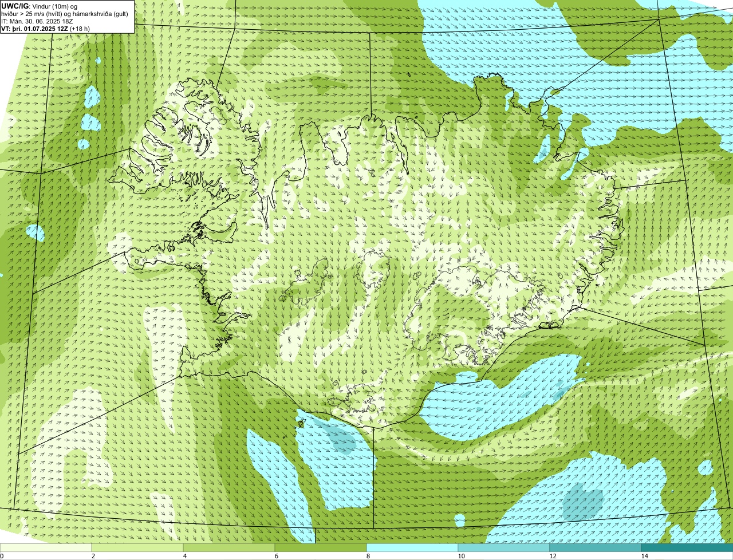This screenshot has width=733, height=560.
Task: Click the legend value '12'
Action: click(553, 556)
